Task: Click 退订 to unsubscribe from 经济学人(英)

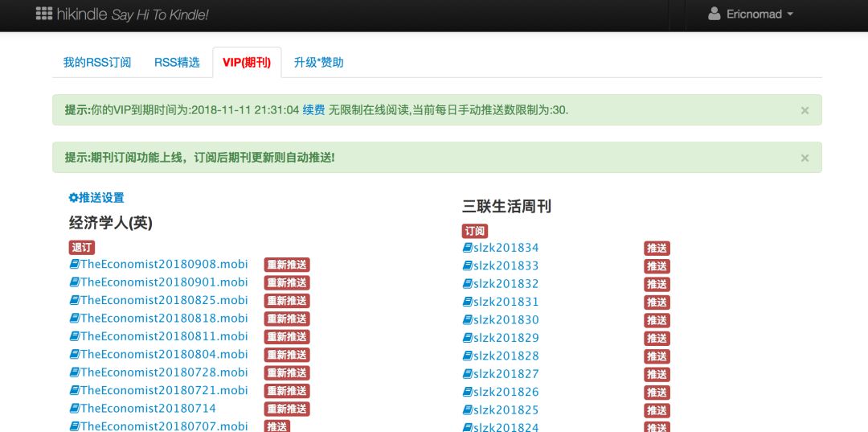Action: tap(82, 248)
